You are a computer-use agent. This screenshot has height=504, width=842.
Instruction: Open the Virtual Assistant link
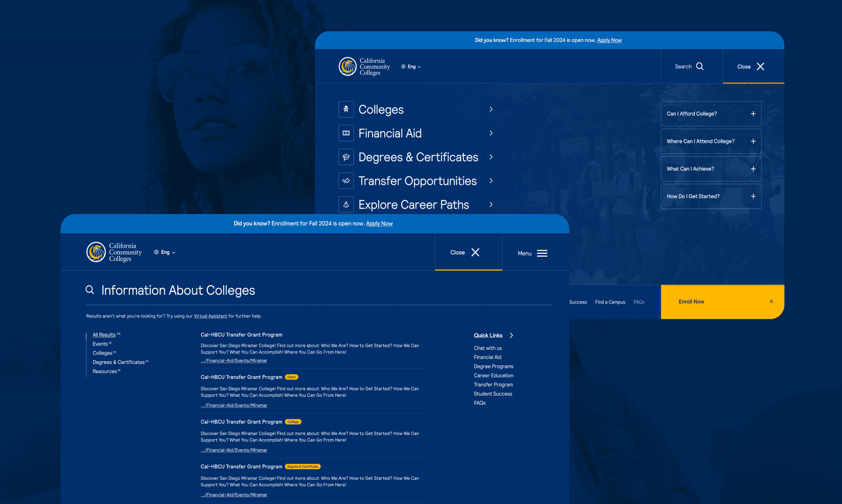pyautogui.click(x=210, y=316)
